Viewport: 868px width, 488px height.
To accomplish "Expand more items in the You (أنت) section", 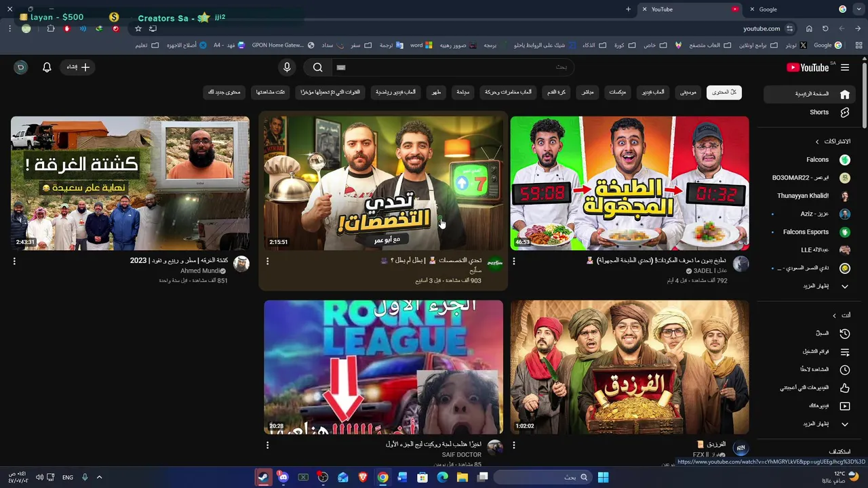I will [x=811, y=424].
